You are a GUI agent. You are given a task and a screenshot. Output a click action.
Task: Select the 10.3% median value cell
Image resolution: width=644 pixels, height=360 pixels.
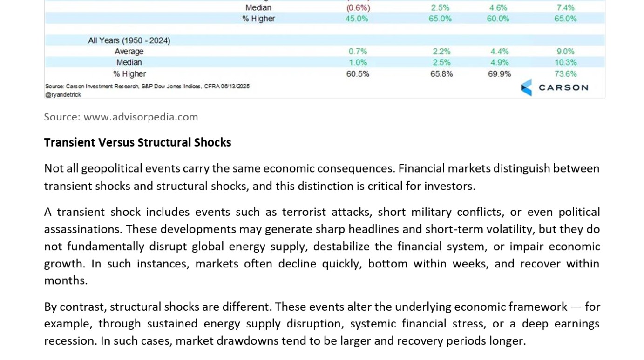tap(565, 62)
